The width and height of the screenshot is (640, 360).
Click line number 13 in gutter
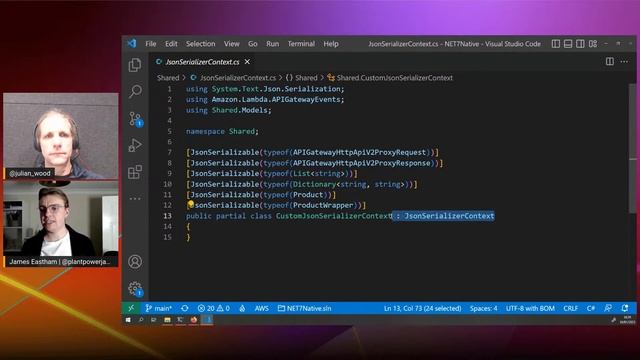167,216
